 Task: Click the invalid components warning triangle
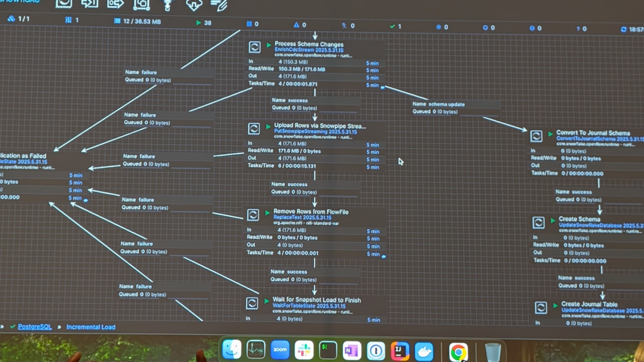click(296, 25)
